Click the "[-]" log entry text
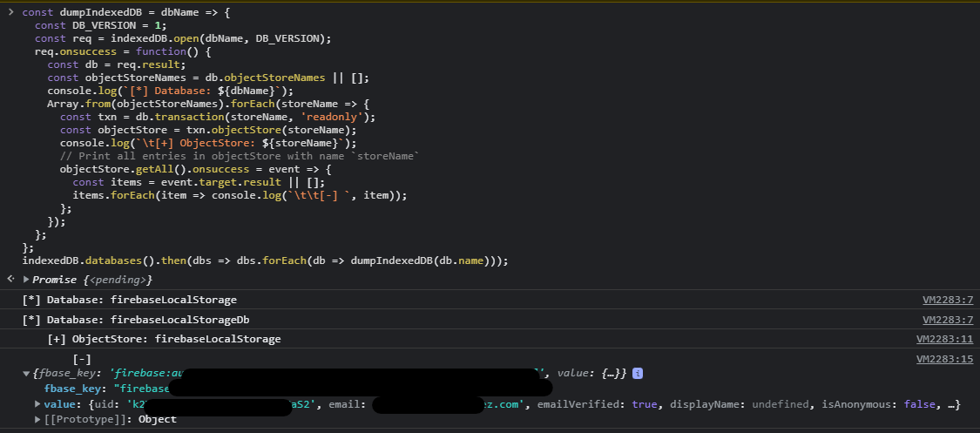980x433 pixels. (x=82, y=359)
